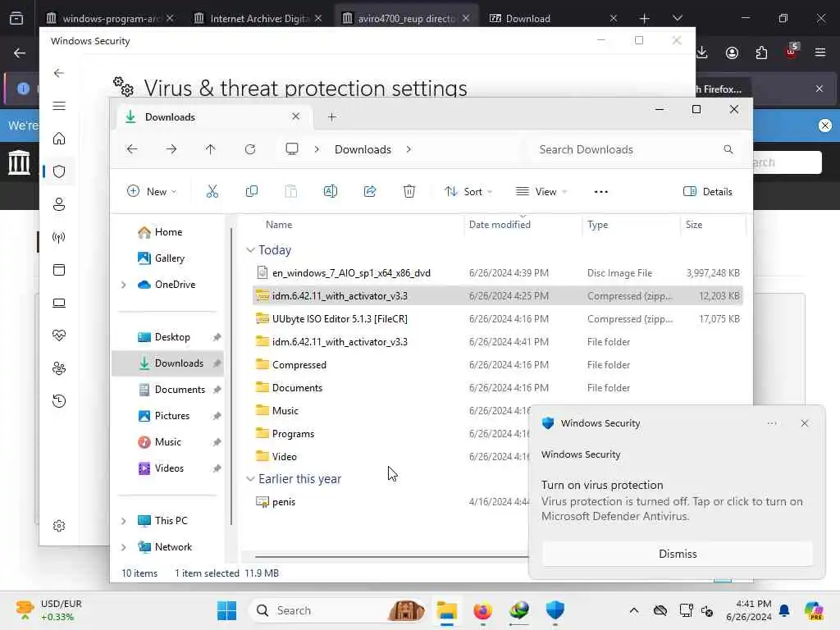The image size is (840, 630).
Task: Select UUbyte ISO Editor 5.1.3 [FileCR] file
Action: click(498, 319)
